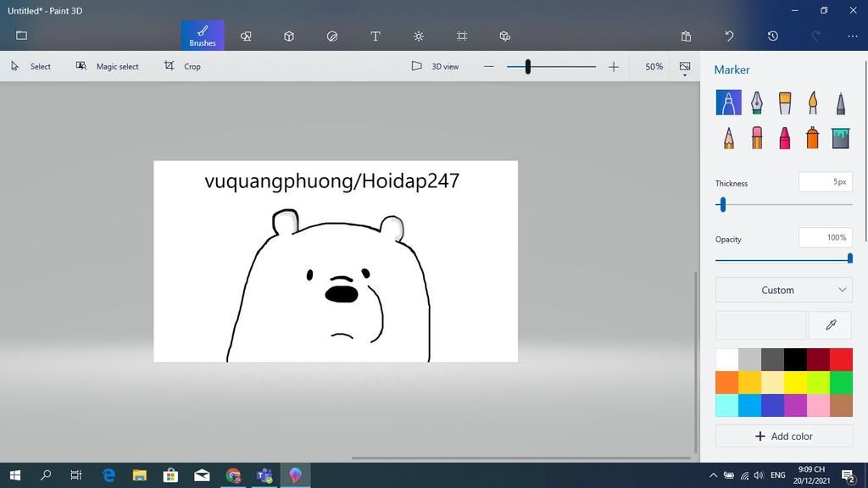The height and width of the screenshot is (488, 868).
Task: Open the 2D shapes tab
Action: click(246, 36)
